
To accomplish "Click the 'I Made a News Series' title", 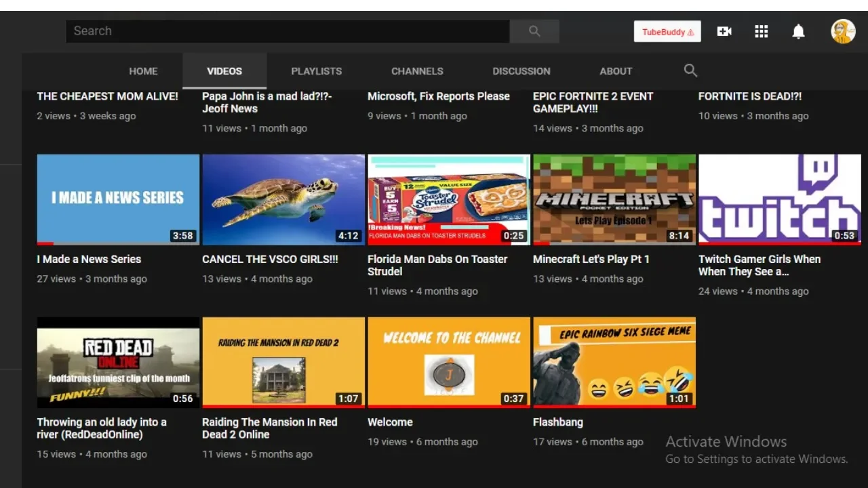I will [89, 259].
